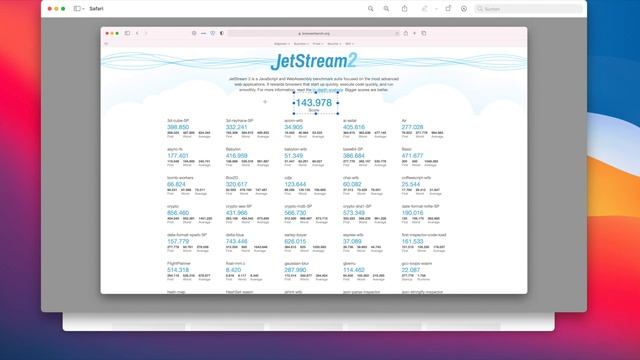The image size is (640, 360).
Task: Click the privacy shield icon in pictured Safari
Action: point(213,33)
